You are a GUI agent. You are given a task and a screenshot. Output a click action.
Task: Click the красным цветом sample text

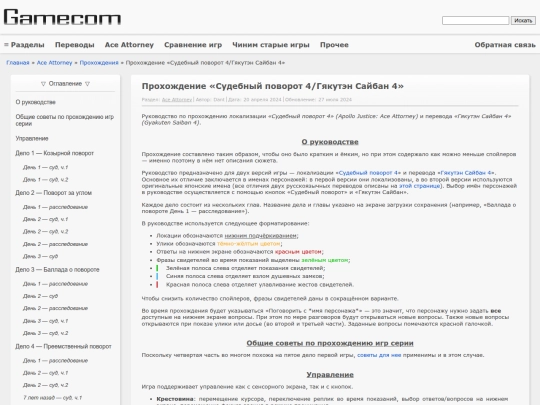(x=298, y=252)
